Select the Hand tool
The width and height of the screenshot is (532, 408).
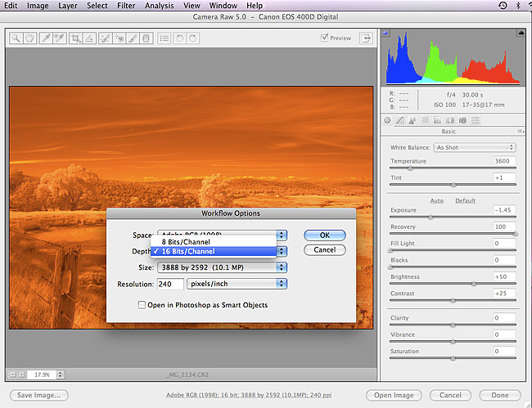tap(29, 38)
